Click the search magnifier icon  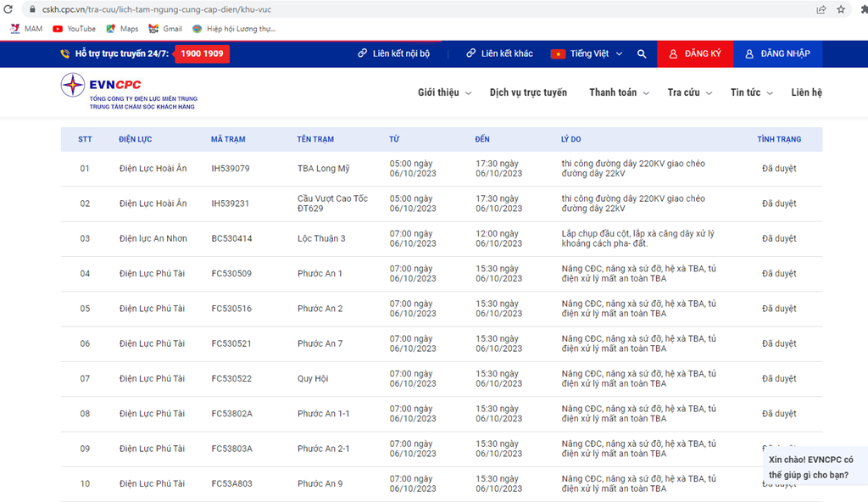click(x=642, y=53)
